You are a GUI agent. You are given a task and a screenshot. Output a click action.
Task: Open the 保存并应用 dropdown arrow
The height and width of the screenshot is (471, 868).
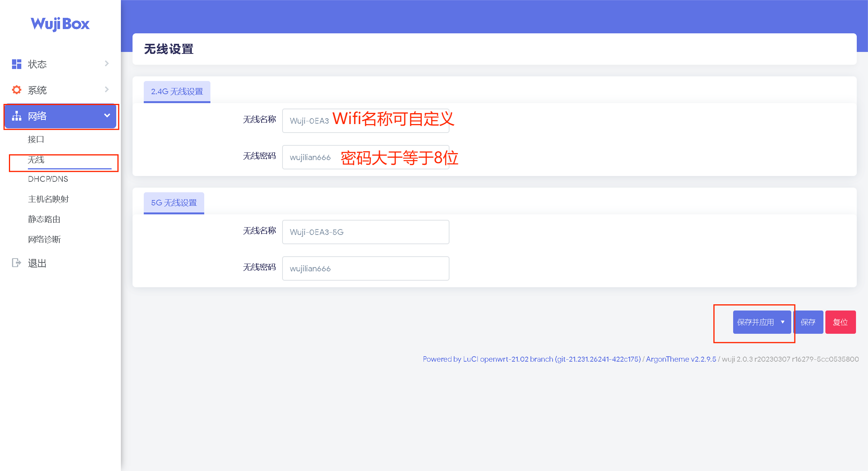pos(783,322)
